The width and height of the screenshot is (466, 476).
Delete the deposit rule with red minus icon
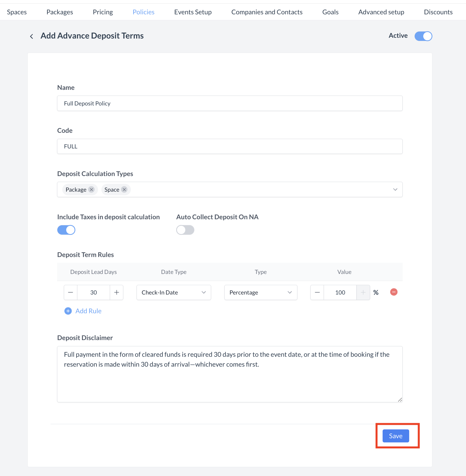(394, 292)
